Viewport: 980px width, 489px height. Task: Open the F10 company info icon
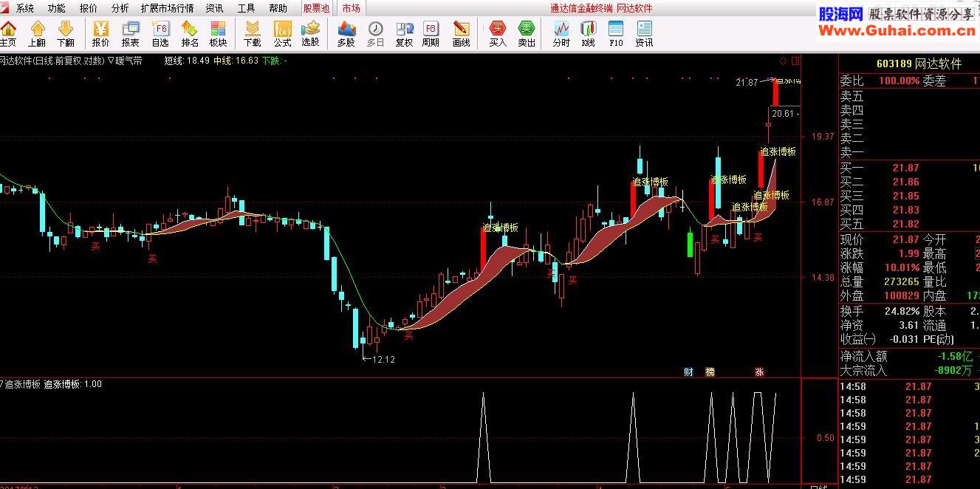(616, 34)
